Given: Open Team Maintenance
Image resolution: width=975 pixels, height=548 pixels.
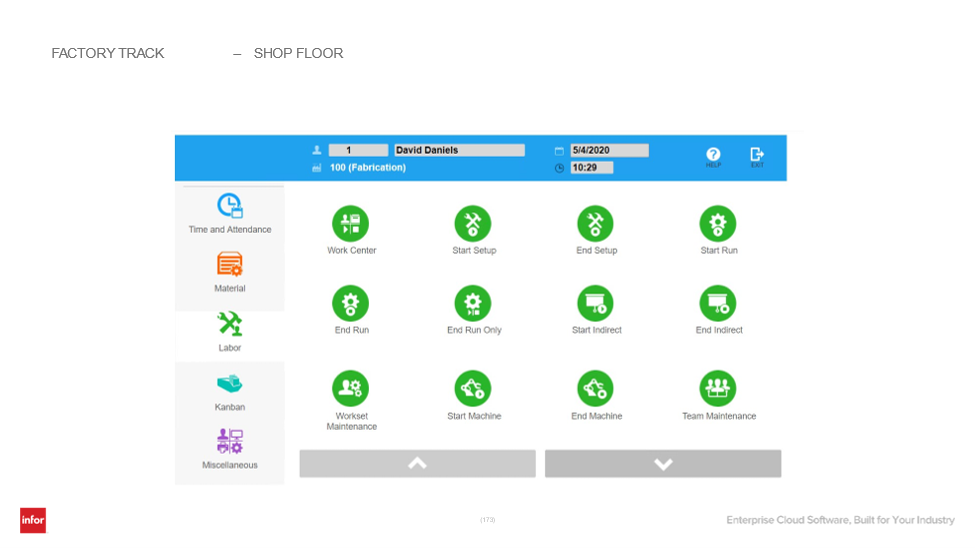Looking at the screenshot, I should tap(718, 388).
